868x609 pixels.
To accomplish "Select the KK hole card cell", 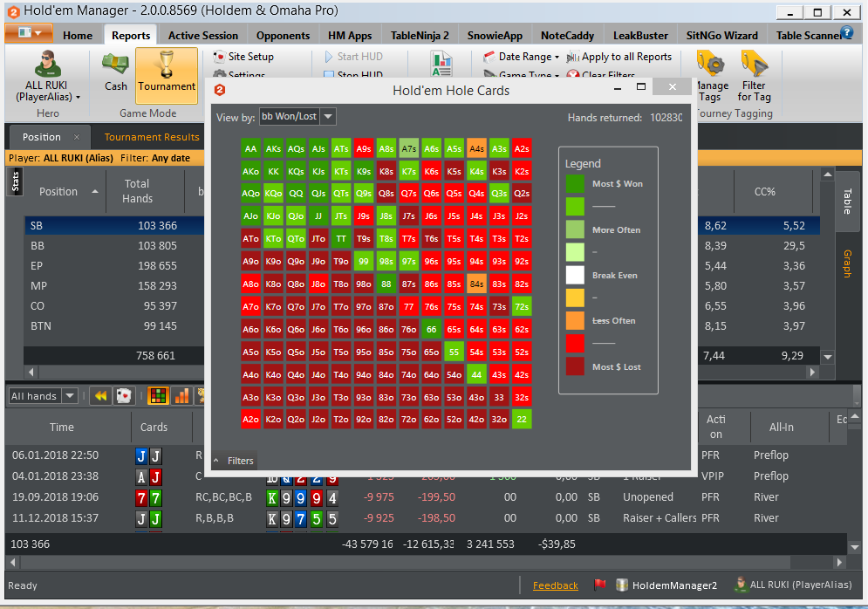I will pos(273,171).
